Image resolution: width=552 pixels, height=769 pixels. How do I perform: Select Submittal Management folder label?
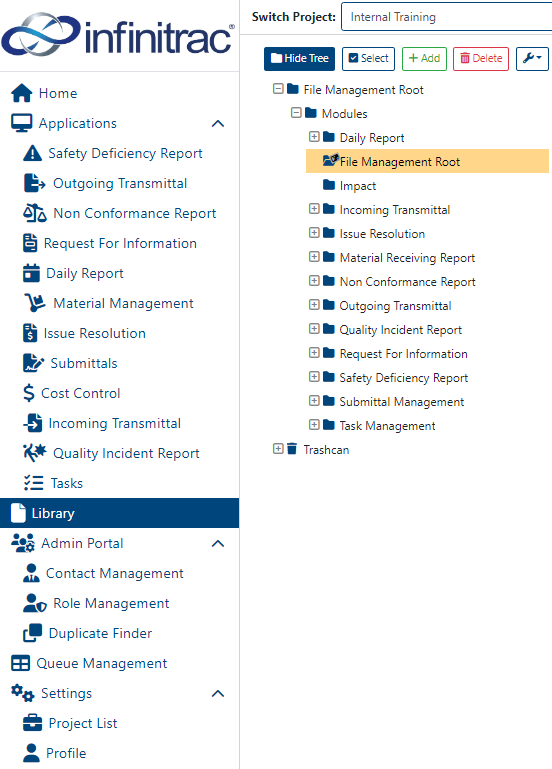tap(401, 402)
